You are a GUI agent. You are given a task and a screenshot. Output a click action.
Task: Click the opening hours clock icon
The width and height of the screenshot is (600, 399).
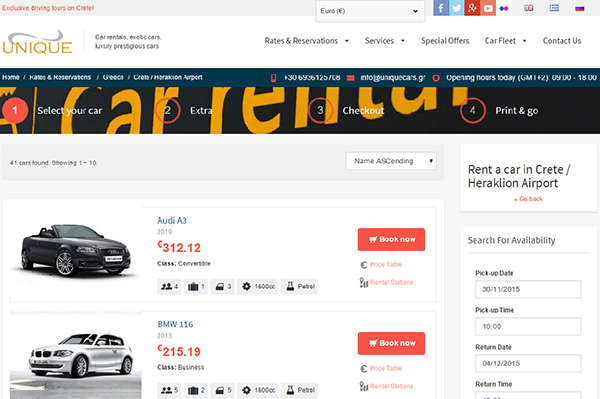[x=436, y=78]
